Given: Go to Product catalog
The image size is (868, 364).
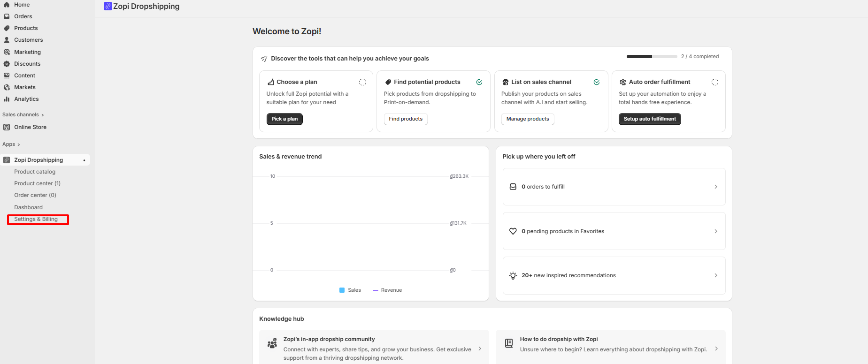Looking at the screenshot, I should pos(35,172).
